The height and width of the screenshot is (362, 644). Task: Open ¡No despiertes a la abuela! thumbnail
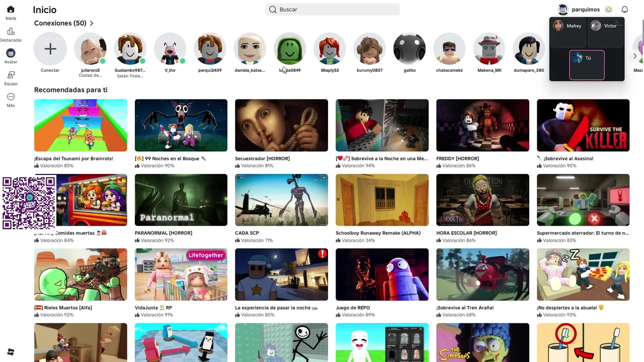583,275
